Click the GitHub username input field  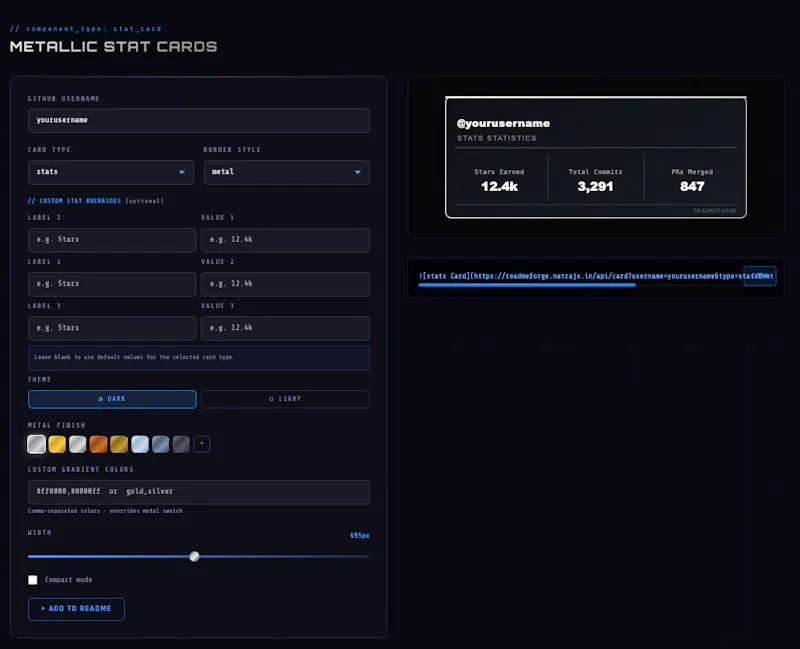tap(198, 120)
